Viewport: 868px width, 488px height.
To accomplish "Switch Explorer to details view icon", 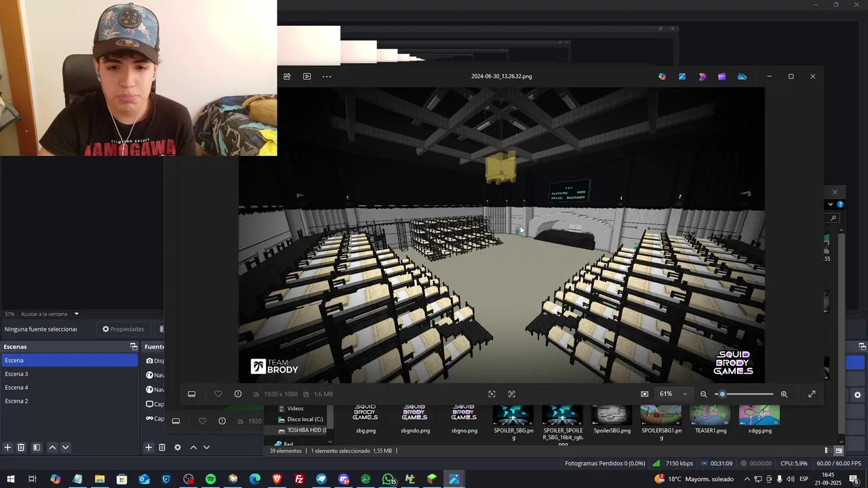I will coord(828,451).
